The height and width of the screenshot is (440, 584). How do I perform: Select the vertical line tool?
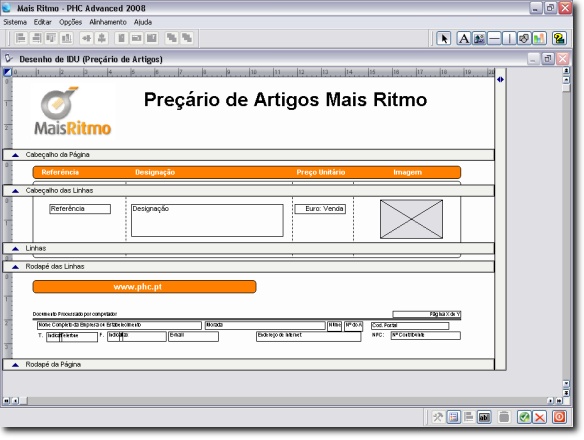tap(509, 38)
